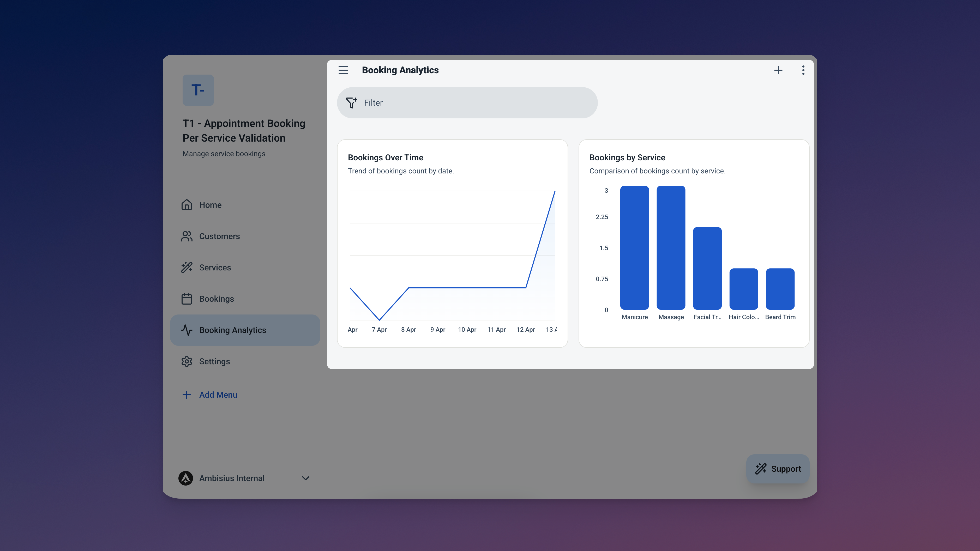
Task: Click the Settings gear icon
Action: point(187,361)
